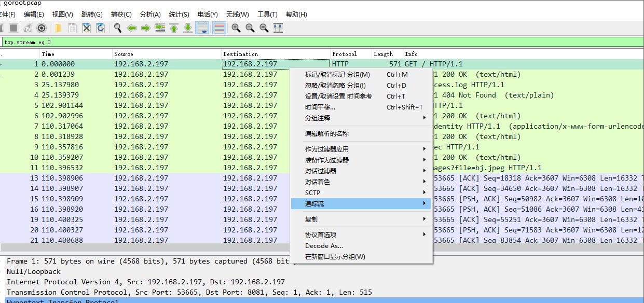Choose 忽略/取消忽略 分组(I) in context menu

[362, 86]
